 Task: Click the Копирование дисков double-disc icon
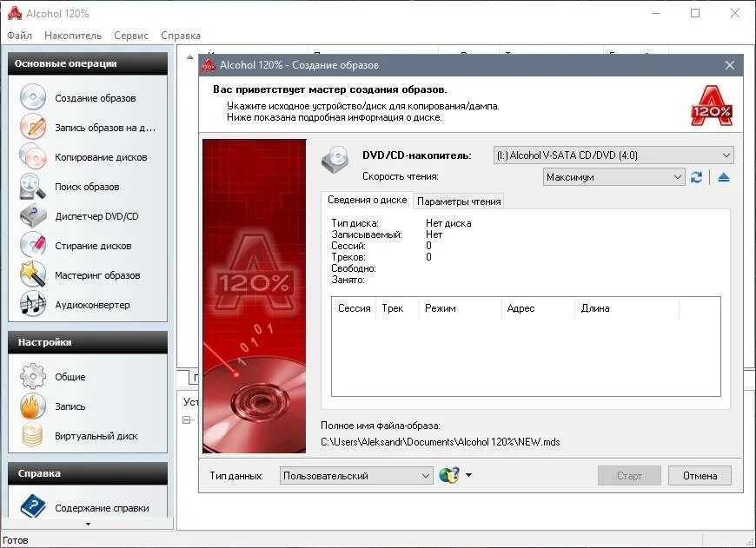tap(33, 156)
